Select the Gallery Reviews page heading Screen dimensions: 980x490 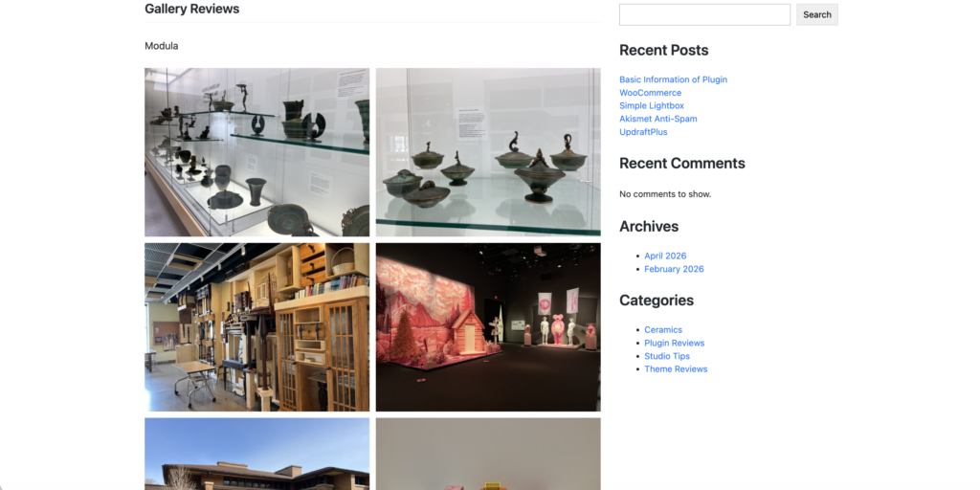(191, 9)
